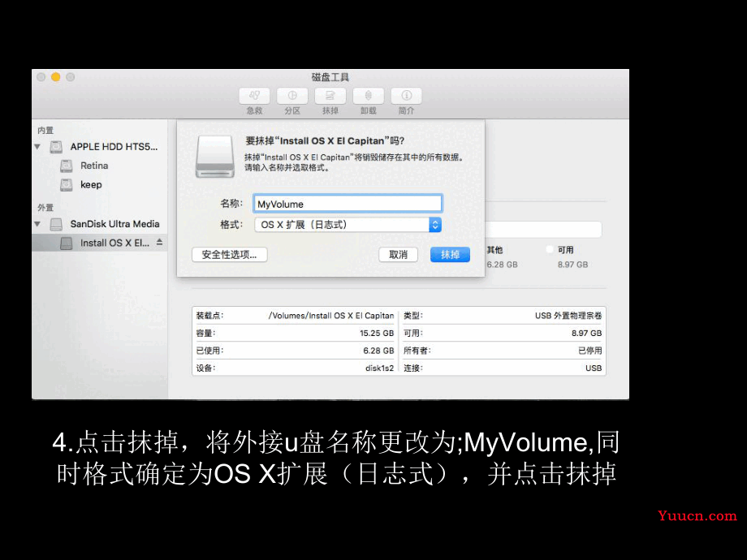
Task: Confirm with the blue 抹掉 button
Action: coord(450,255)
